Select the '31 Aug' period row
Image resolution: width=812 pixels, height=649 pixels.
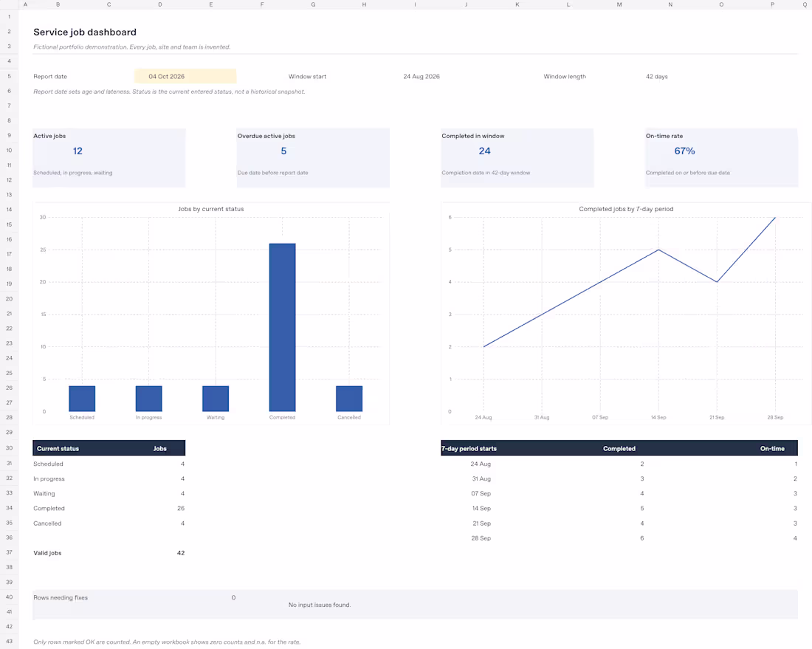619,479
